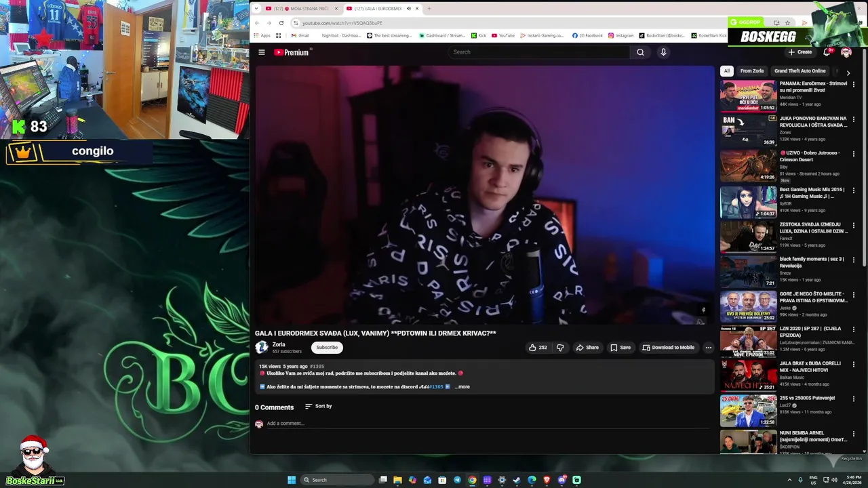Click the Windows taskbar Search box

pos(338,480)
